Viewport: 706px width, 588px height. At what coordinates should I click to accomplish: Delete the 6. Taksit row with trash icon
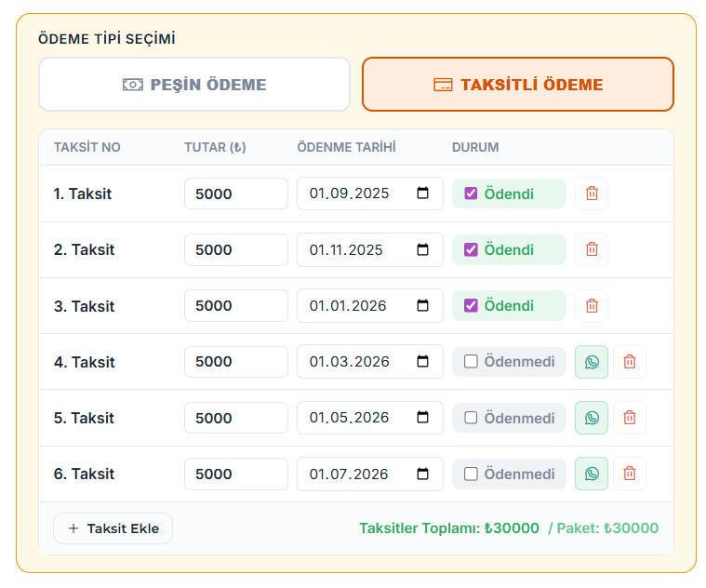(629, 474)
